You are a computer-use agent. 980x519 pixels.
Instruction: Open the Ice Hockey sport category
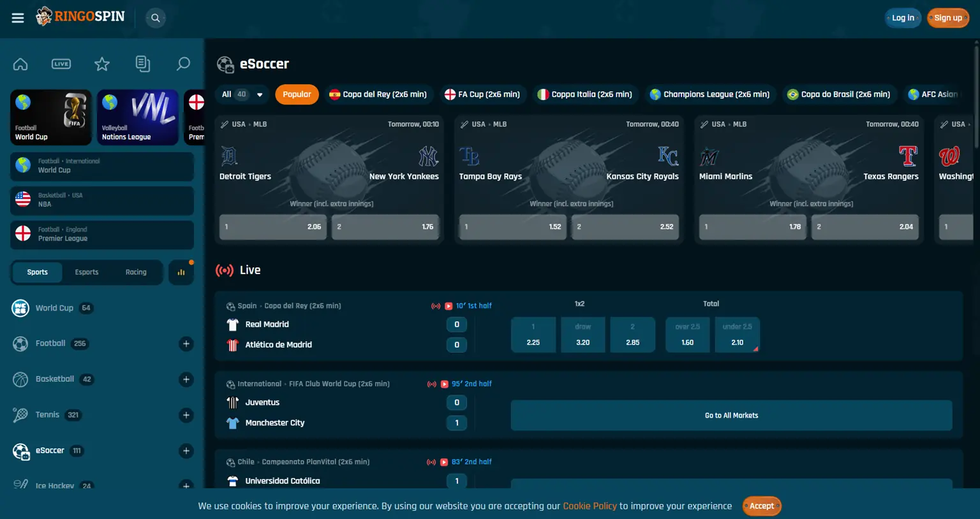pos(55,486)
